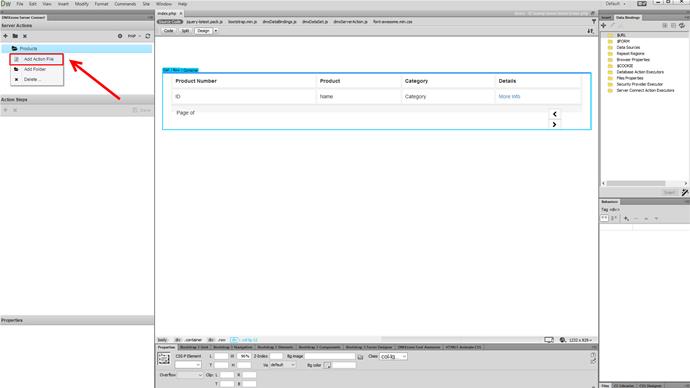Switch to Split view
Screen dimensions: 690x388
click(x=185, y=31)
